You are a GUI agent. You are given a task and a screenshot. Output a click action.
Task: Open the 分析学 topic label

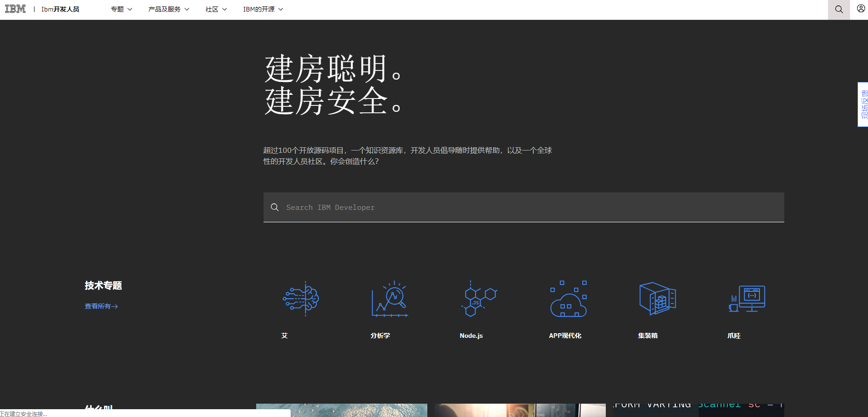(380, 336)
